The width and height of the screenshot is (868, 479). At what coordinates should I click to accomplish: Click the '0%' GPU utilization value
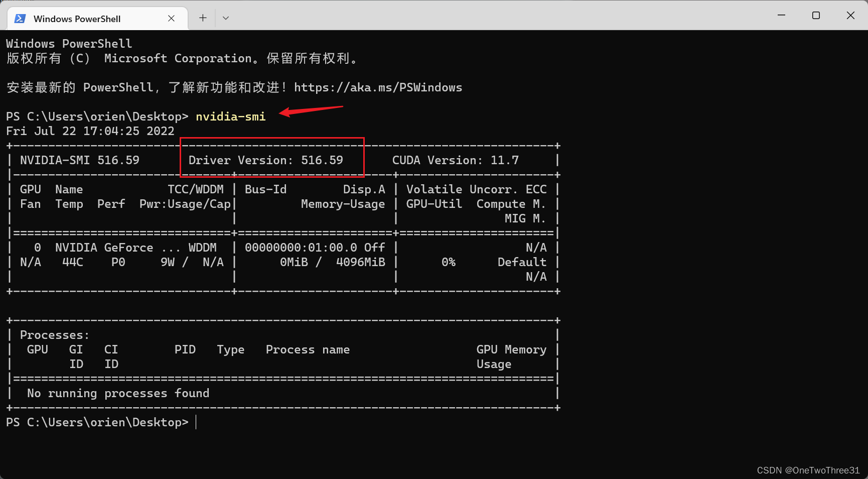tap(449, 262)
